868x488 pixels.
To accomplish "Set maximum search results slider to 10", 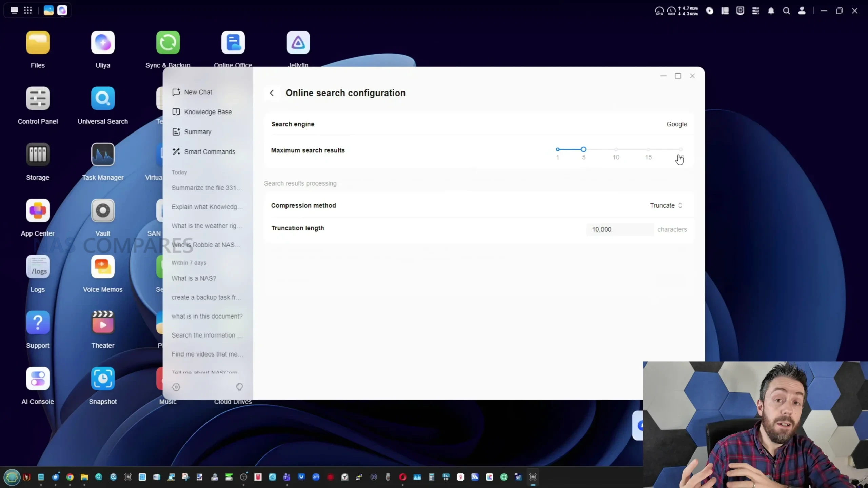I will point(616,149).
